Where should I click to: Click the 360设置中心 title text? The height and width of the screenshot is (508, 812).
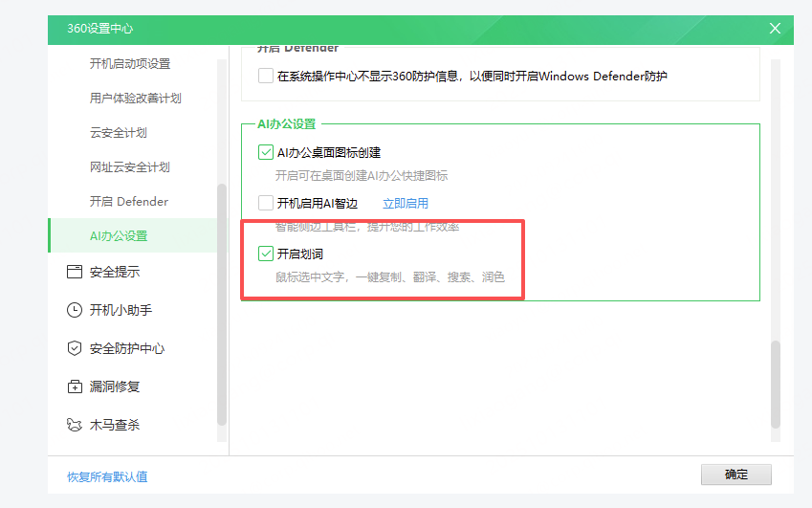[x=100, y=29]
